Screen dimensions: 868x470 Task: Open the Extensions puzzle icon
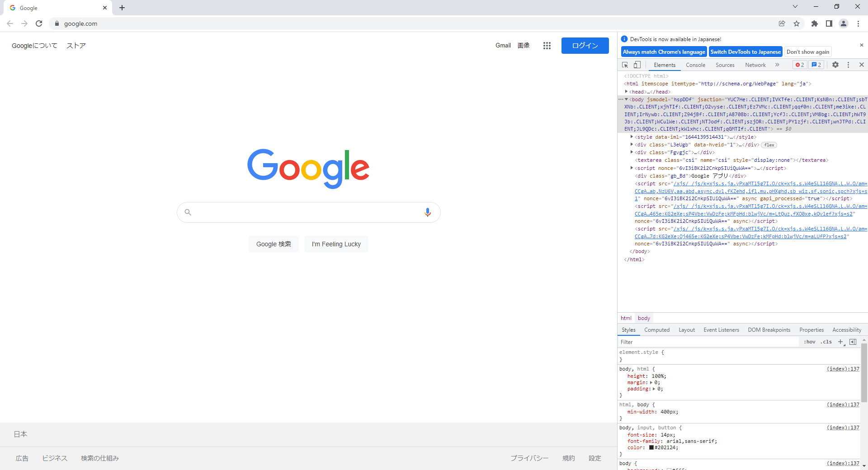(815, 23)
